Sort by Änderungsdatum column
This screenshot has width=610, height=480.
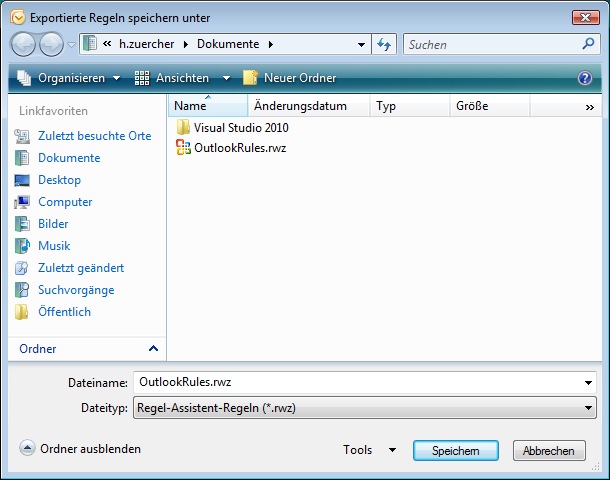click(309, 105)
